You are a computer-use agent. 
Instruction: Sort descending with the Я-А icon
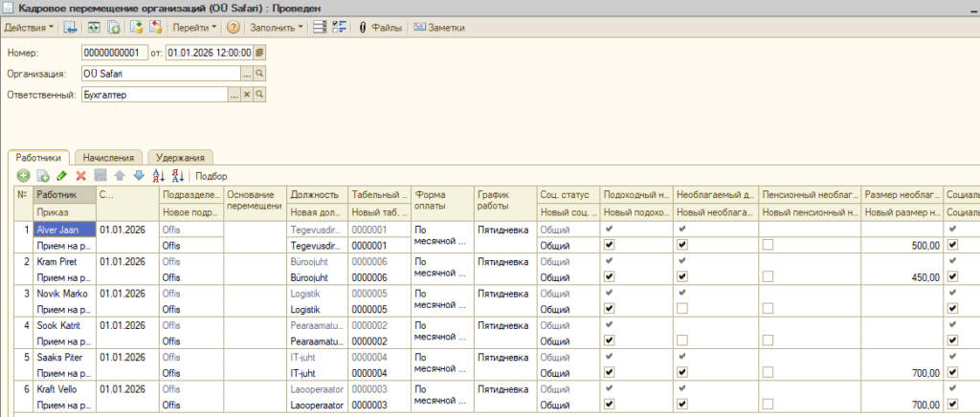click(x=178, y=176)
